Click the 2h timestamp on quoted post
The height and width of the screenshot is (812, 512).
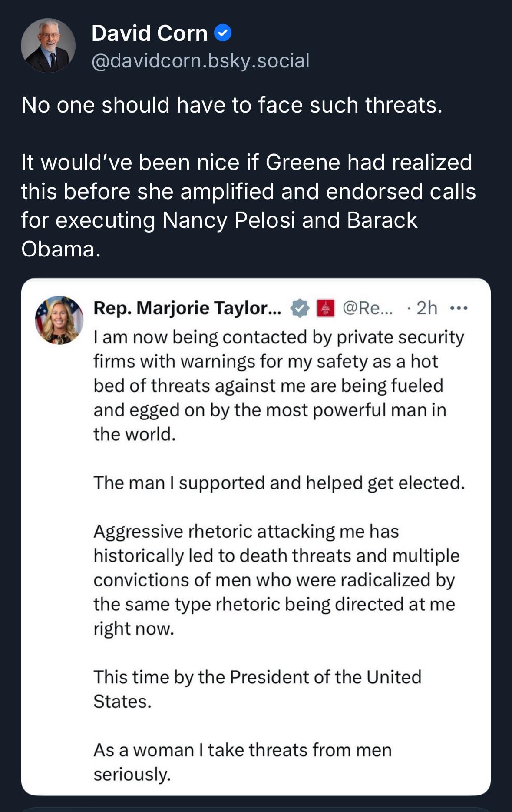pyautogui.click(x=426, y=308)
